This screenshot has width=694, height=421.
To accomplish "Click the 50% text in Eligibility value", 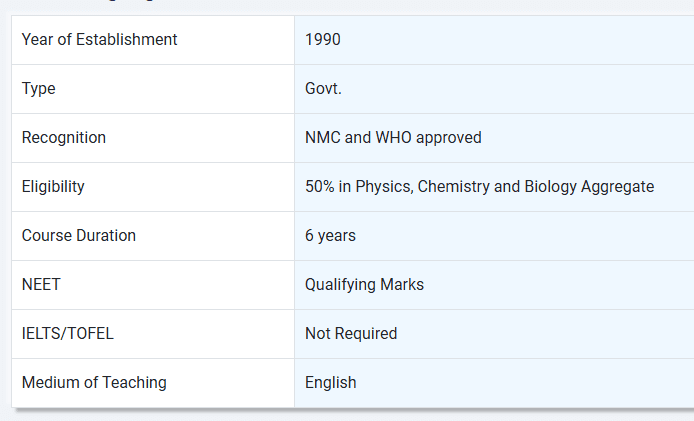I will click(320, 187).
